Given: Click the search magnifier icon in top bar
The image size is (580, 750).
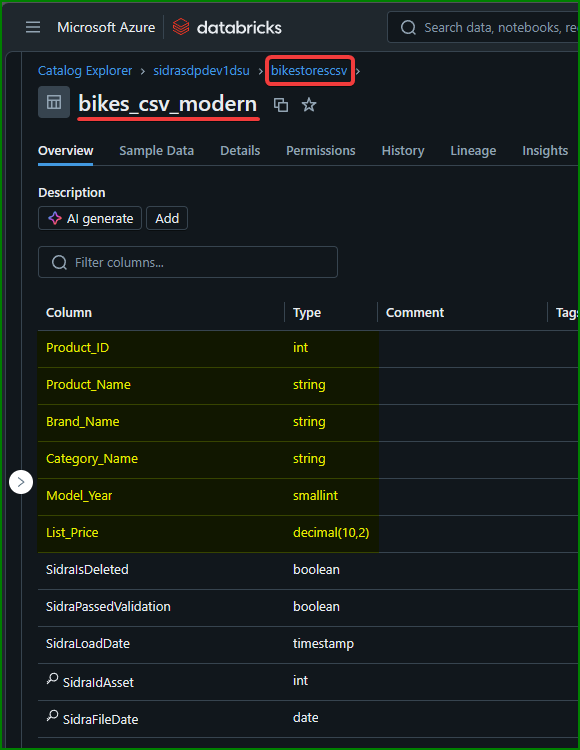Looking at the screenshot, I should [x=408, y=28].
